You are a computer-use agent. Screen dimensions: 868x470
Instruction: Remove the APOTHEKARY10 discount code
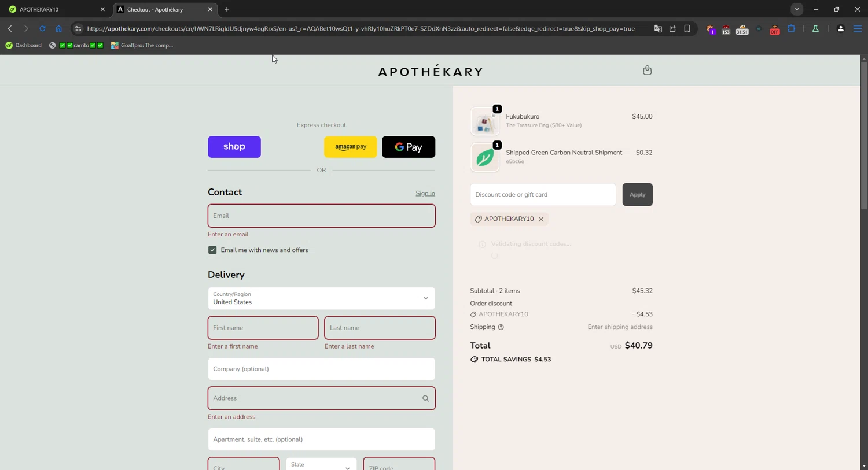541,219
